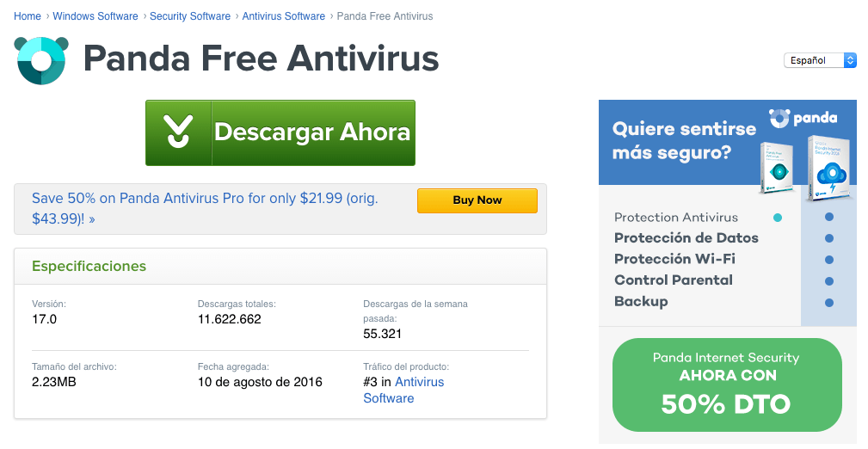Click the panda logo in the ad banner
The height and width of the screenshot is (449, 868).
coord(803,118)
